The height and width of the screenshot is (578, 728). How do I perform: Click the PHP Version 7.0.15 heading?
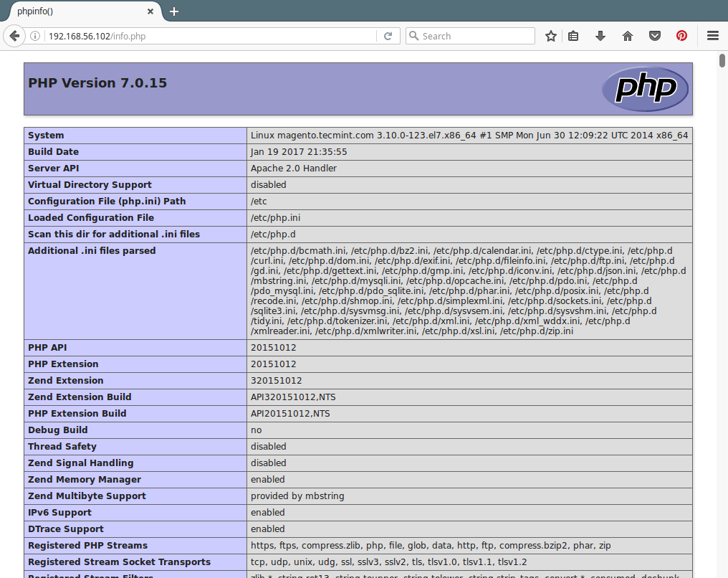pos(97,82)
